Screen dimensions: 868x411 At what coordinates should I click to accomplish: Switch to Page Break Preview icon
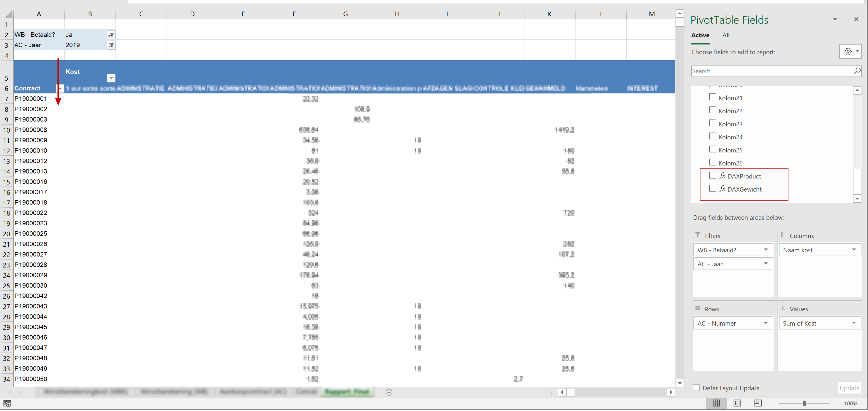coord(758,403)
